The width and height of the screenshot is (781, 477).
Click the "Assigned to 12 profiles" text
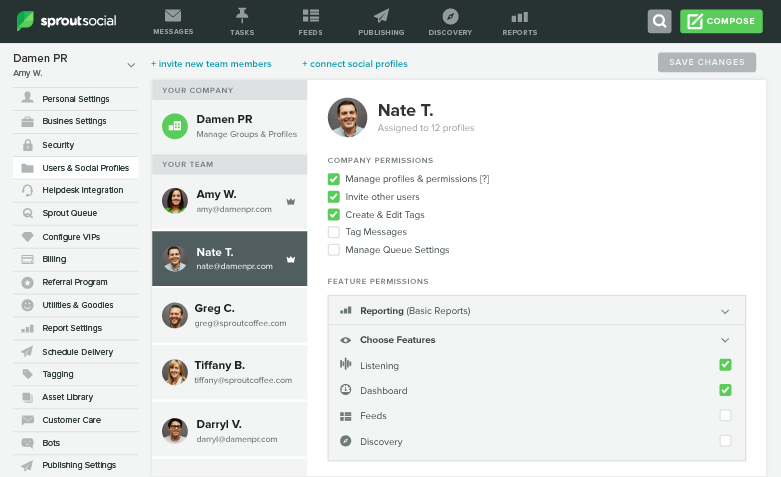point(426,128)
